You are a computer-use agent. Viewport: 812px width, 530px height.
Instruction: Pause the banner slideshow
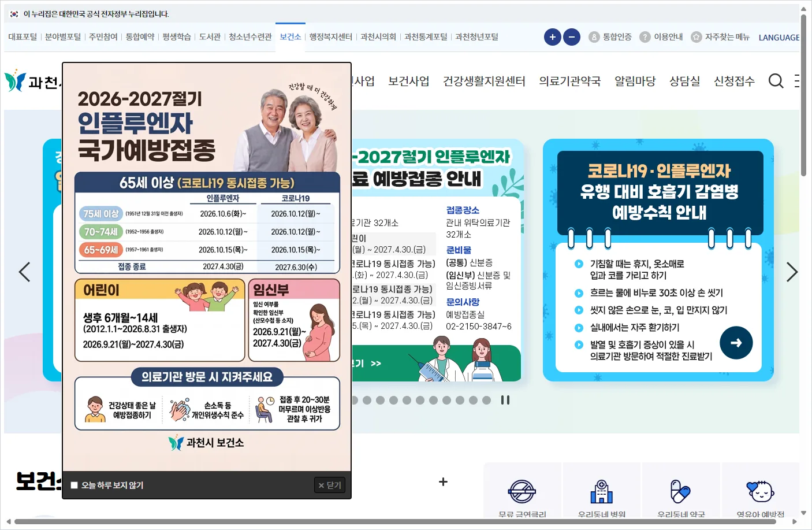coord(505,400)
